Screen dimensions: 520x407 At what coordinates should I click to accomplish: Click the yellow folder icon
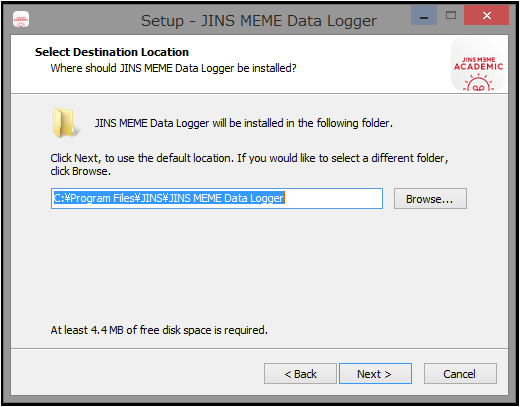coord(65,122)
